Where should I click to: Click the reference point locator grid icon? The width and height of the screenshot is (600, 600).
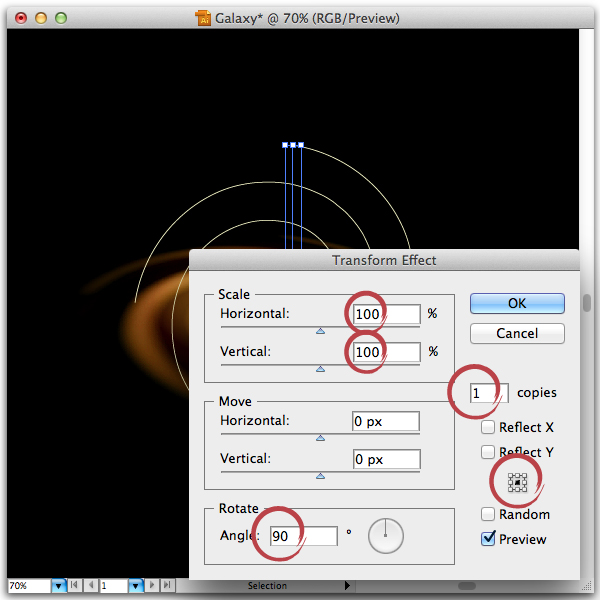click(517, 482)
